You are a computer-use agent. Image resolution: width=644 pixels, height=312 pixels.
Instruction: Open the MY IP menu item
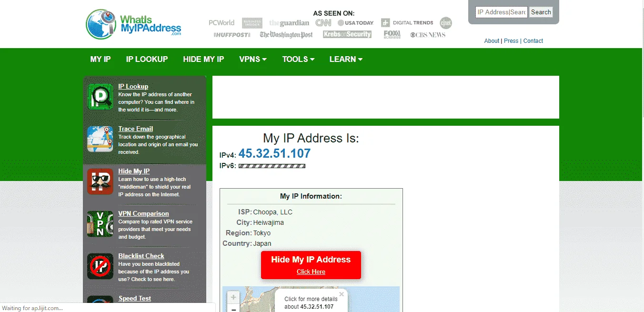pos(101,60)
